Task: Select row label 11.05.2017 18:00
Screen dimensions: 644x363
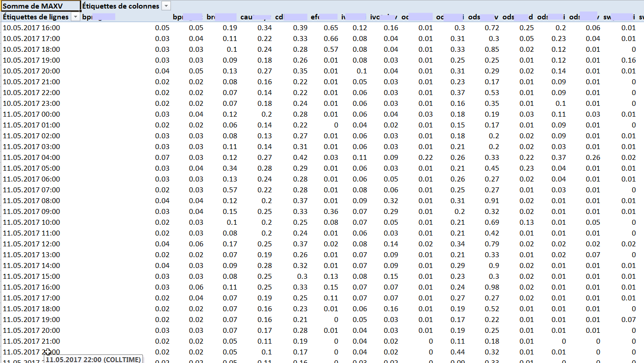Action: coord(32,309)
